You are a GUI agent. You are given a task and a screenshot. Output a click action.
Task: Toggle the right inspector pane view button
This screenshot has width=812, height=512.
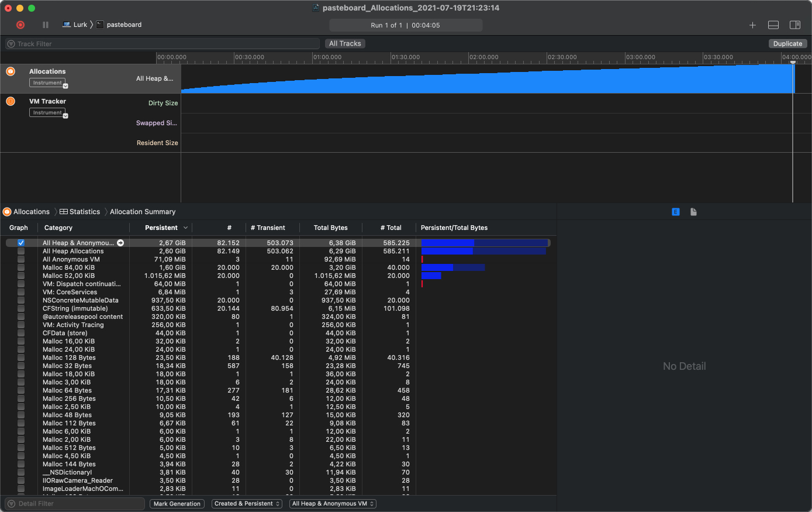coord(795,25)
